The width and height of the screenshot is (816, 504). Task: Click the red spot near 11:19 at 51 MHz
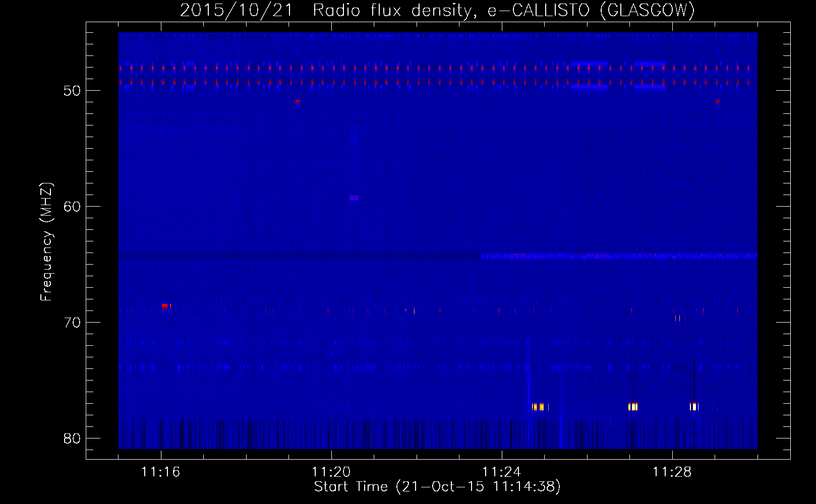[298, 101]
